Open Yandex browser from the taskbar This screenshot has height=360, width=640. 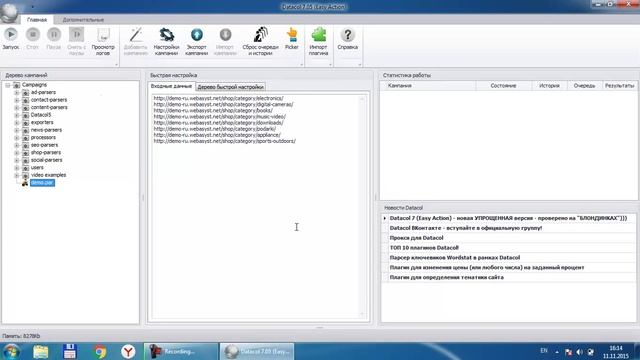[128, 351]
